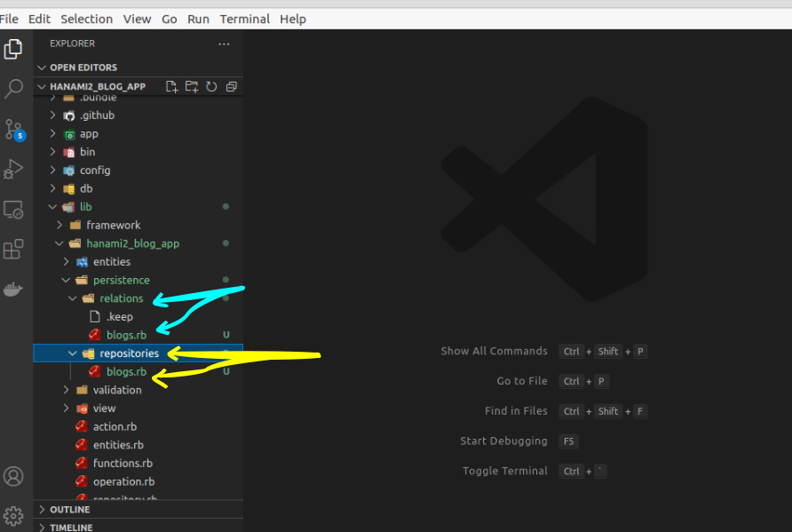Open the Search view in activity bar
This screenshot has width=792, height=532.
(14, 89)
